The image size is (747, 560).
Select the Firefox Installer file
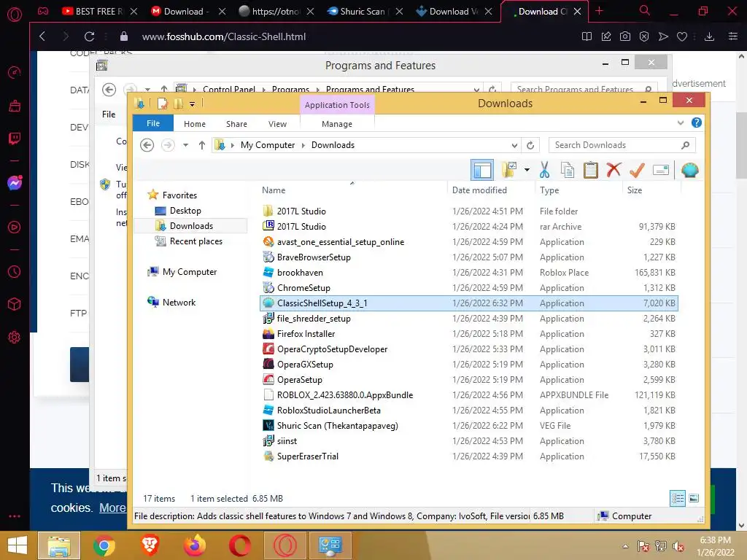point(469,334)
